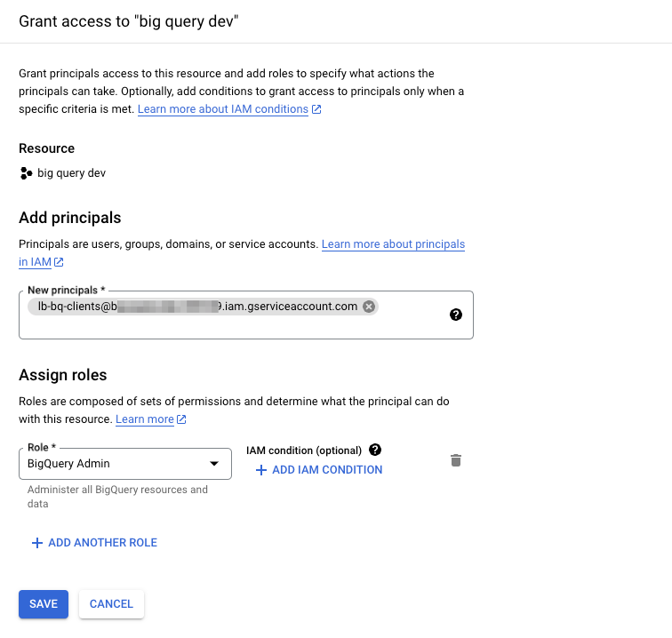Screen dimensions: 672x638
Task: Click external-link icon after Assign roles Learn more
Action: [181, 419]
